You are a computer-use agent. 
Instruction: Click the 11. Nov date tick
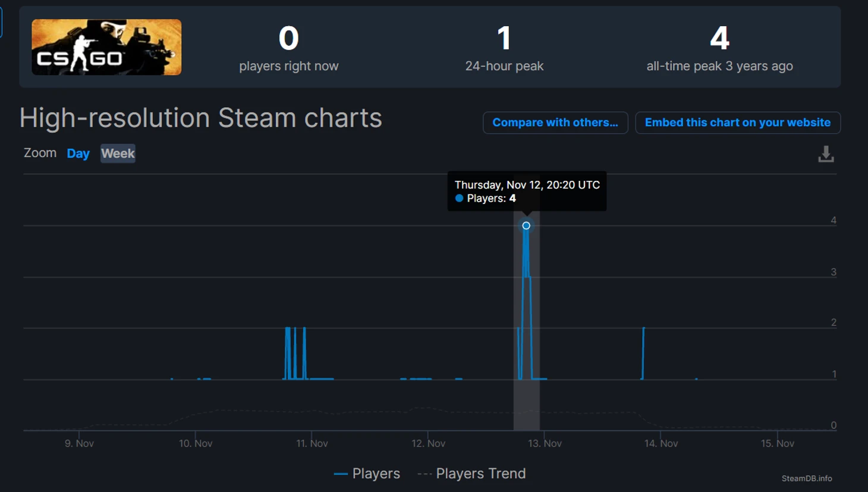pyautogui.click(x=312, y=443)
